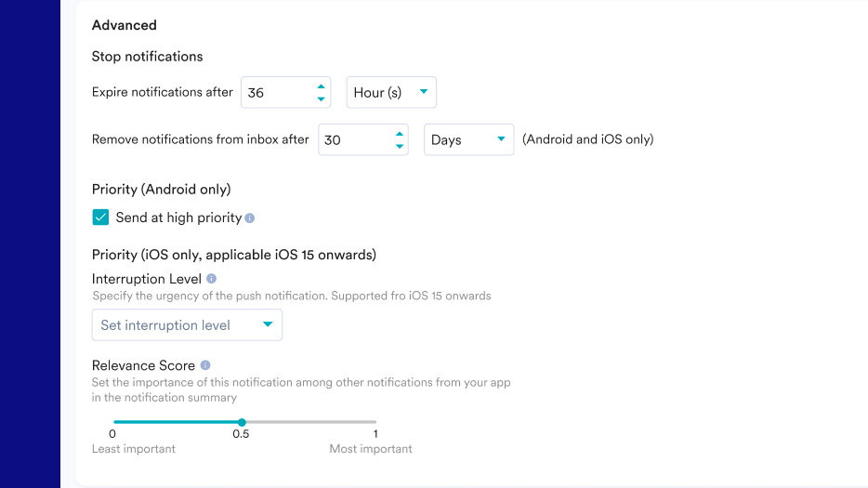Viewport: 868px width, 488px height.
Task: Click info icon beside Interruption Level
Action: (212, 279)
